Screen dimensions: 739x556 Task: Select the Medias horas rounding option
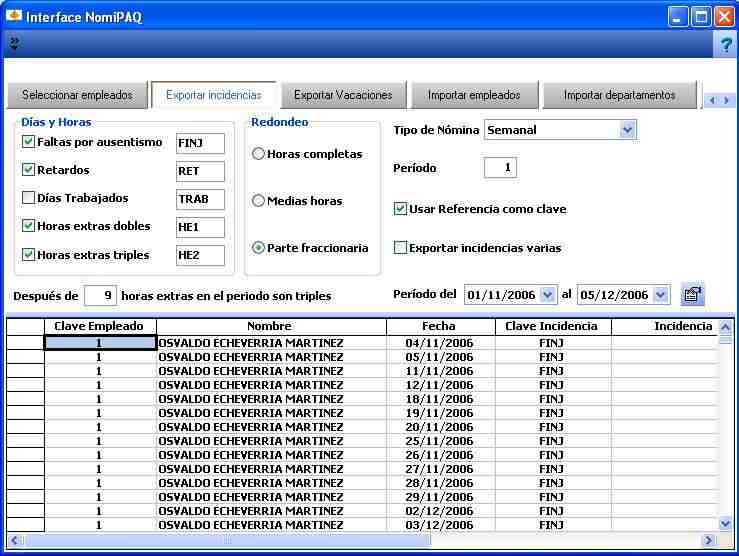point(258,201)
